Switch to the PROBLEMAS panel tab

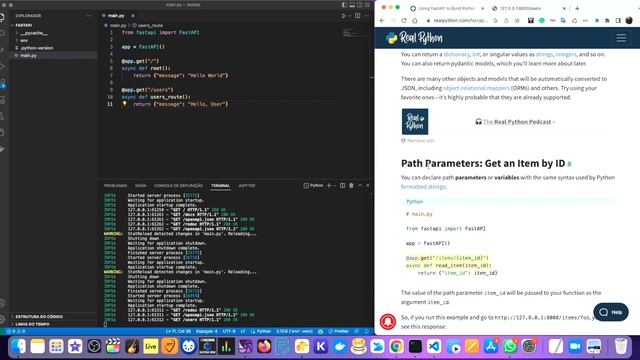[115, 186]
